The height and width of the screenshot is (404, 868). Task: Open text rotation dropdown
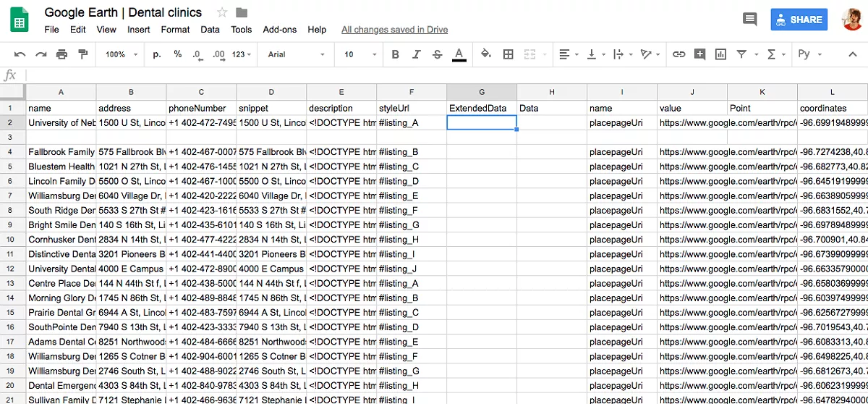coord(650,54)
